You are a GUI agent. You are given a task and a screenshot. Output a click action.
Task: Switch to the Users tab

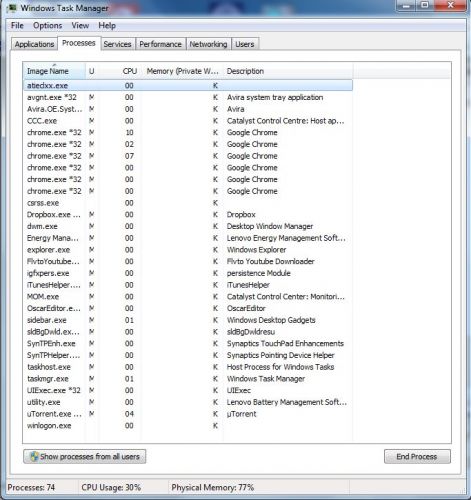coord(245,44)
